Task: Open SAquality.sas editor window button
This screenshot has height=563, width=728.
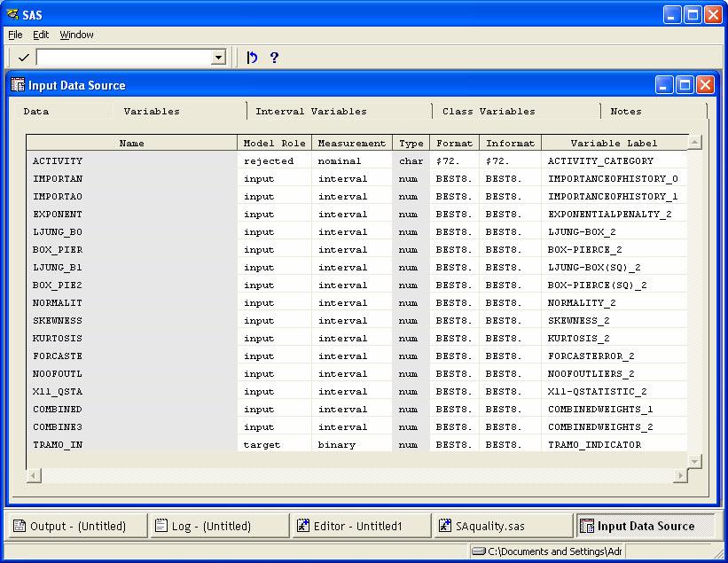Action: click(503, 526)
